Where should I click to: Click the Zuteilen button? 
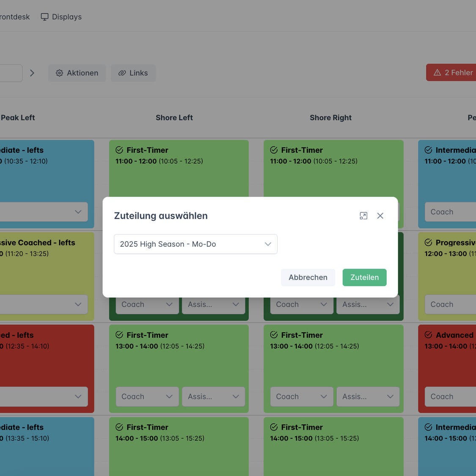(x=364, y=278)
